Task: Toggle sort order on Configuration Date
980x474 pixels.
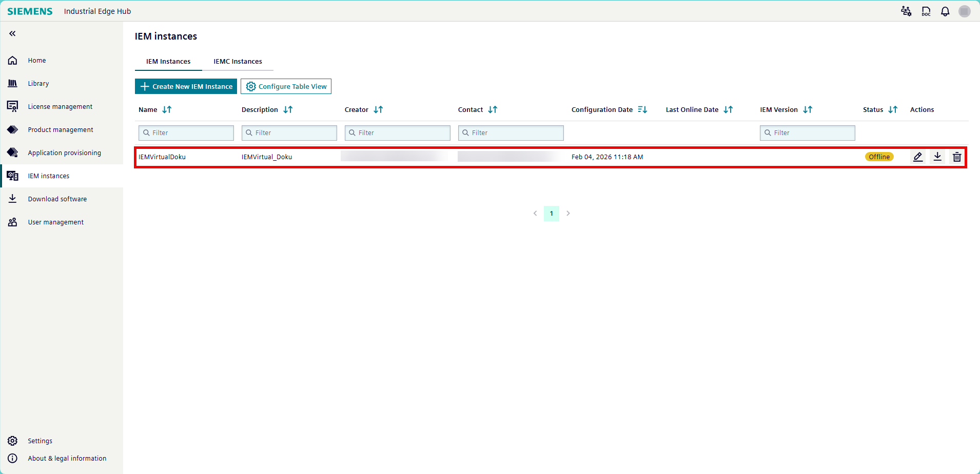Action: 642,109
